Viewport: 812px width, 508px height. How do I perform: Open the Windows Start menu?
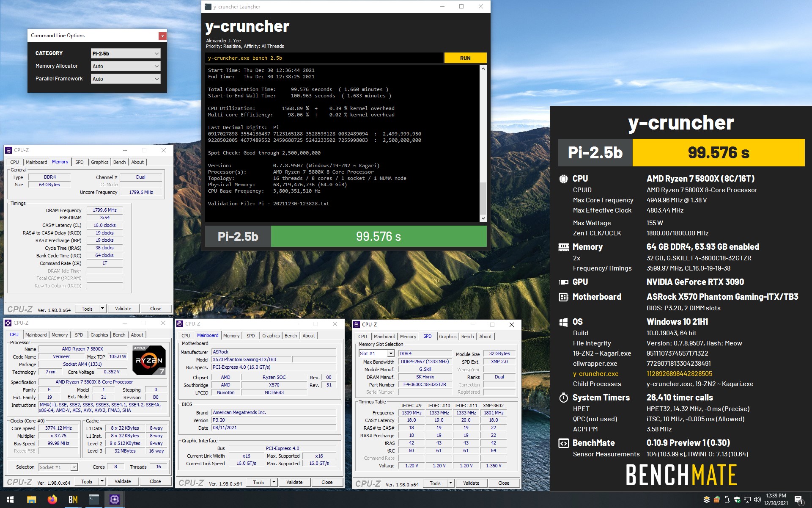point(10,500)
